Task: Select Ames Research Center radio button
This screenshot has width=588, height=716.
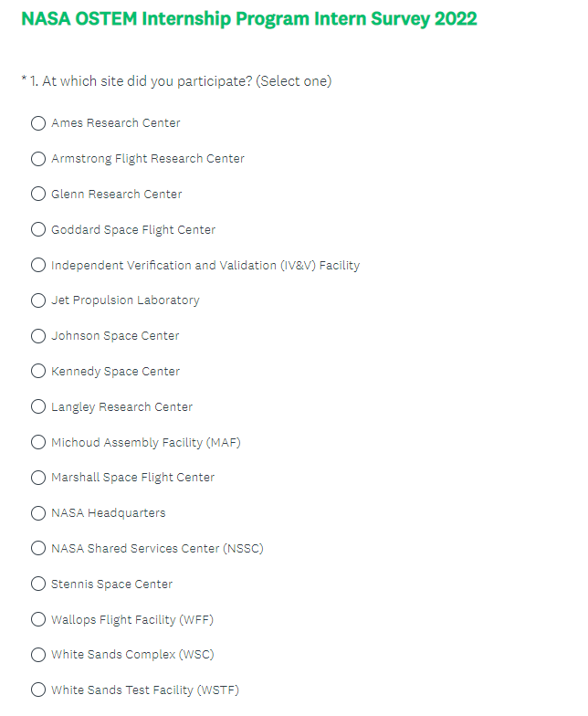Action: (x=38, y=123)
